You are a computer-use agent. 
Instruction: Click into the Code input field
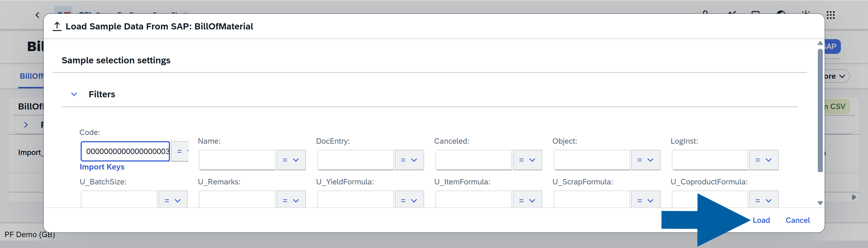125,151
